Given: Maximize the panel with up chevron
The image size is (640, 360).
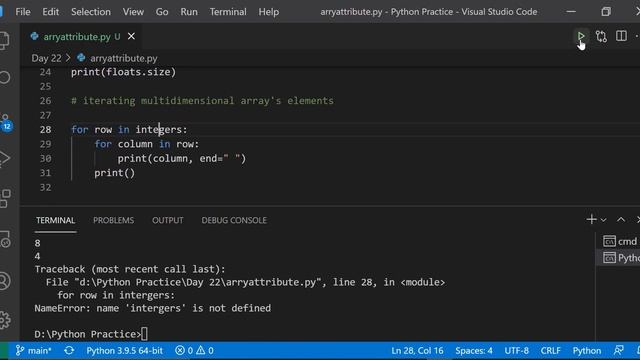Looking at the screenshot, I should tap(621, 220).
